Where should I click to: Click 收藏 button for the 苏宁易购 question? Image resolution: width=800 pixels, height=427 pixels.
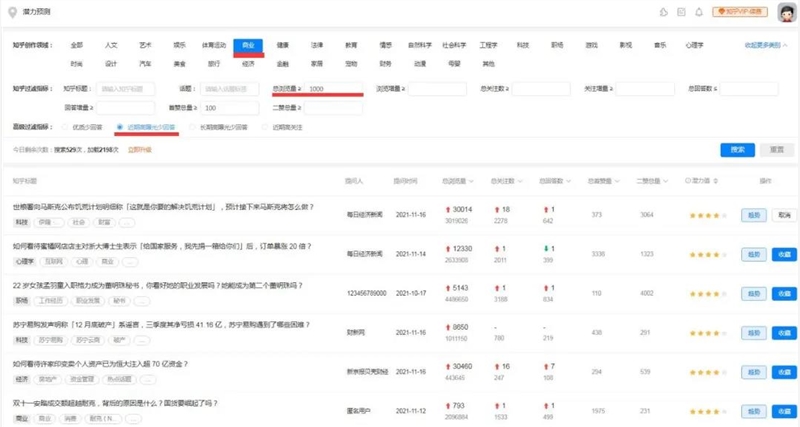coord(784,332)
